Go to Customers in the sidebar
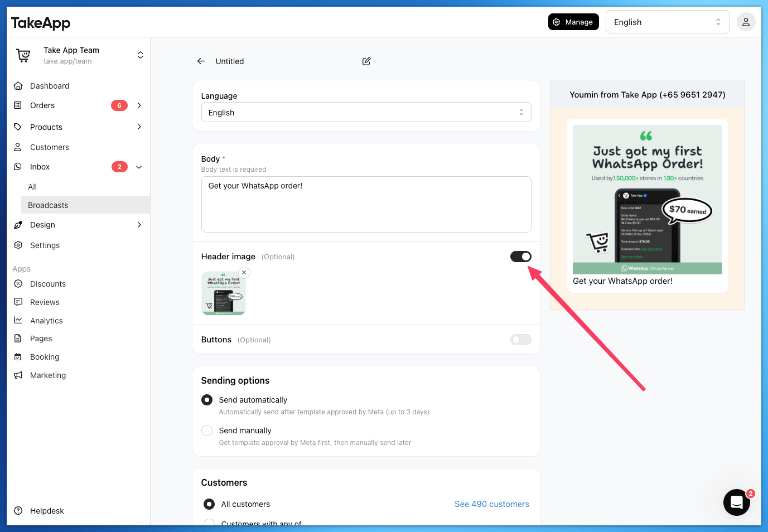 tap(50, 147)
